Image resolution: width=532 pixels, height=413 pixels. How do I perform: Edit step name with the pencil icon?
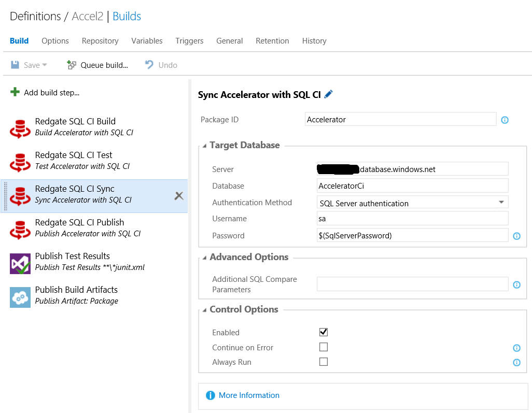point(328,94)
